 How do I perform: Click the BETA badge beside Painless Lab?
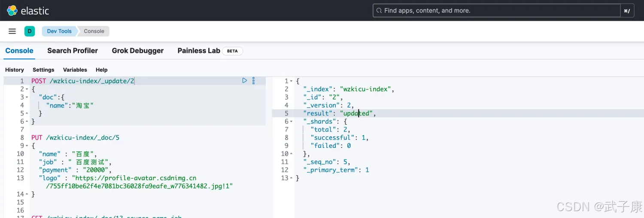tap(232, 51)
